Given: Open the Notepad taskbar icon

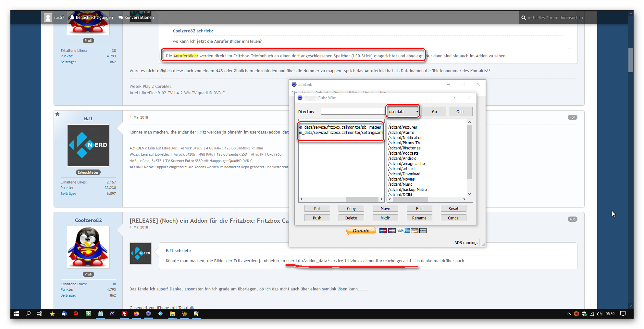Looking at the screenshot, I should (100, 314).
